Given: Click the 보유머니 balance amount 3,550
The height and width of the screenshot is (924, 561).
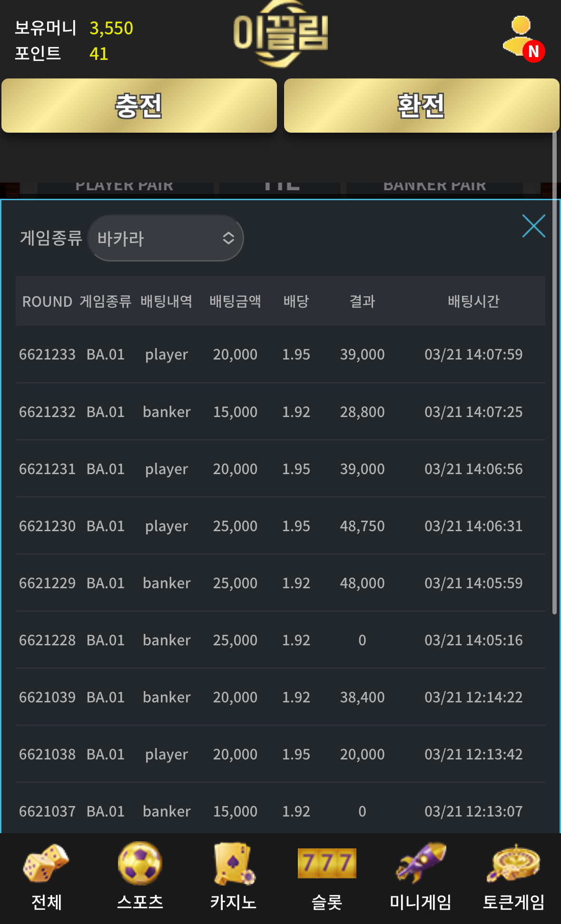Looking at the screenshot, I should 111,28.
